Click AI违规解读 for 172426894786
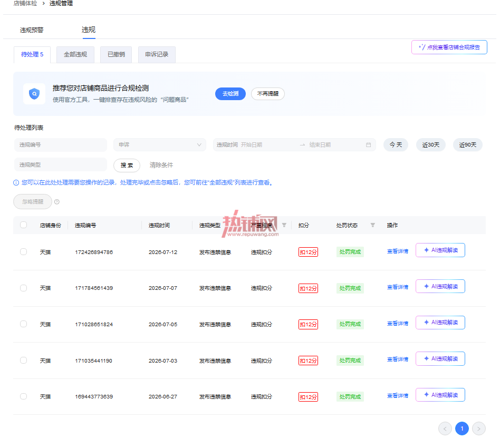This screenshot has height=448, width=500. point(440,250)
